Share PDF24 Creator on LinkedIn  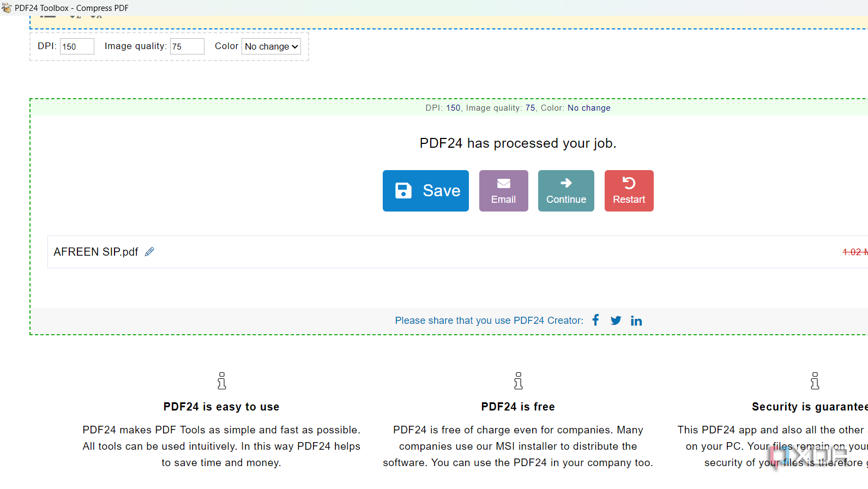[636, 321]
